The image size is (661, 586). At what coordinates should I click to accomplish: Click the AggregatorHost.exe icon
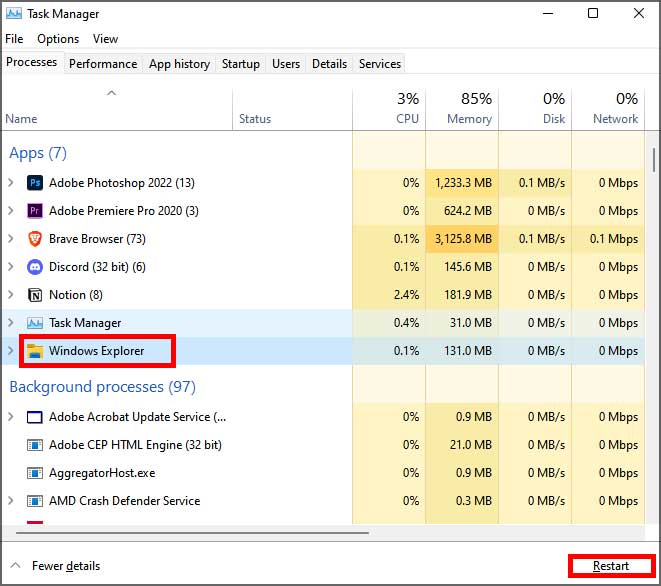[x=35, y=473]
